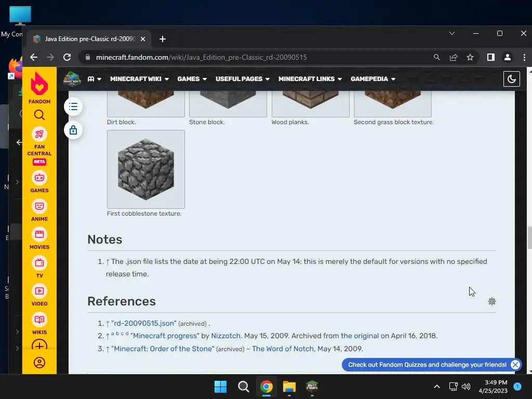532x399 pixels.
Task: Close the Java Edition pre-Classic tab
Action: 143,39
